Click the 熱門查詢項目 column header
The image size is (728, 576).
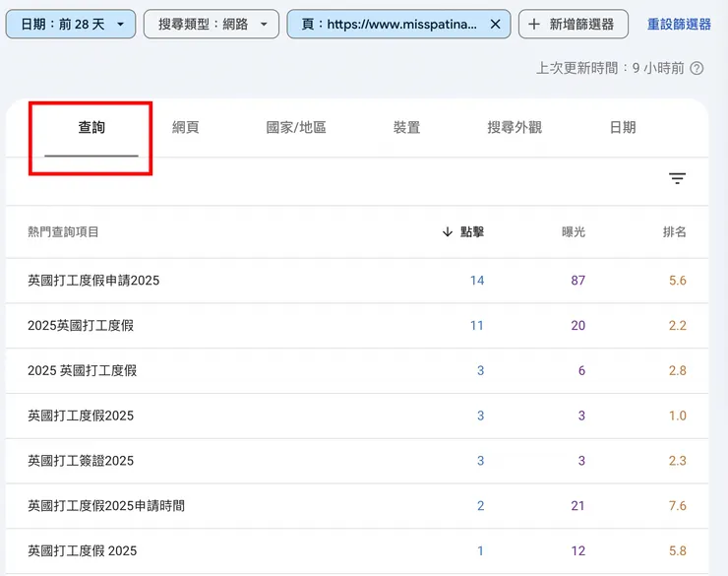click(x=63, y=231)
